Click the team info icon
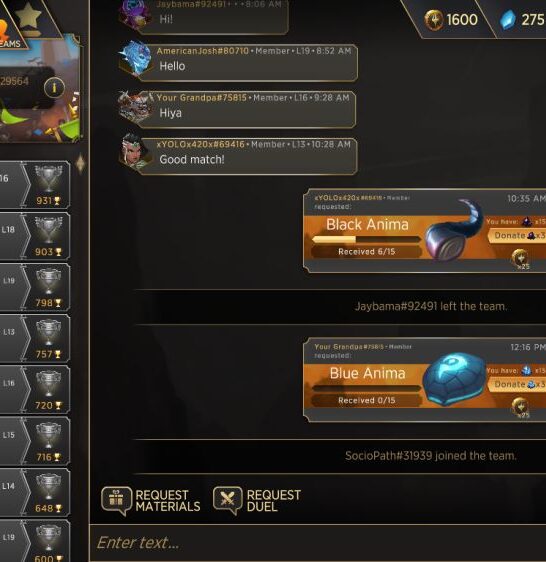This screenshot has width=546, height=562. [54, 87]
